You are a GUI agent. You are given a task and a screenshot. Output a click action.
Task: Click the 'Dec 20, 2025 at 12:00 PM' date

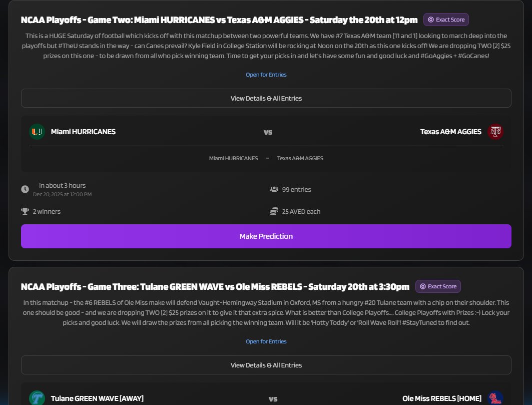63,194
